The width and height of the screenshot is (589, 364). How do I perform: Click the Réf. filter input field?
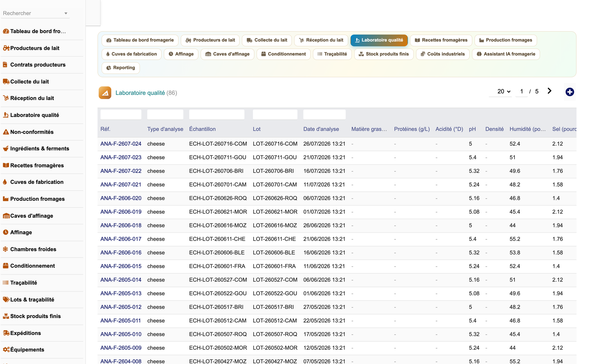pos(121,115)
